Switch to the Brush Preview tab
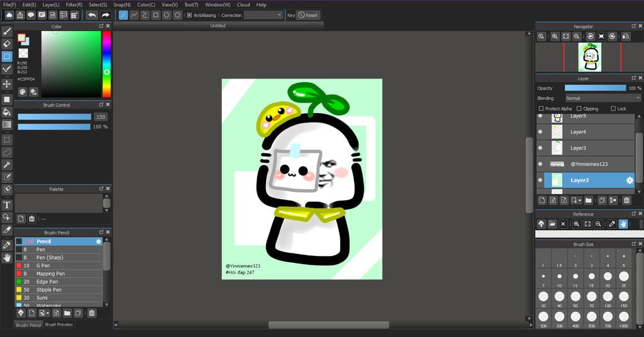The width and height of the screenshot is (644, 337). coord(58,324)
